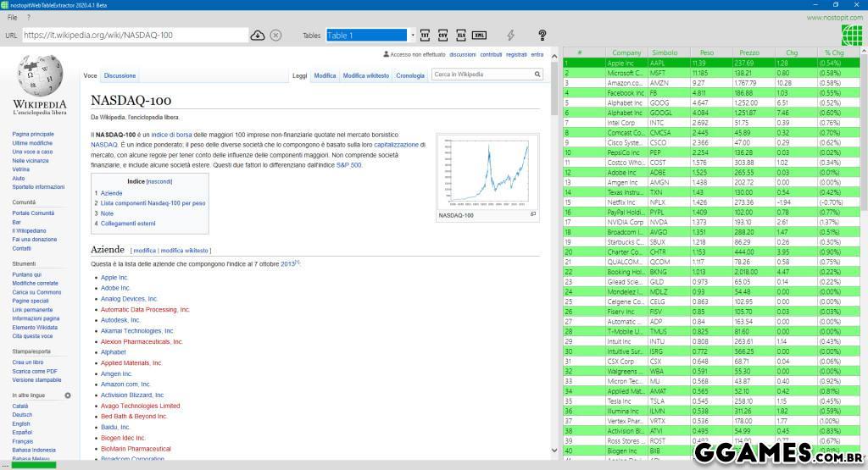Click the green grid logo icon
The image size is (868, 470).
[851, 36]
